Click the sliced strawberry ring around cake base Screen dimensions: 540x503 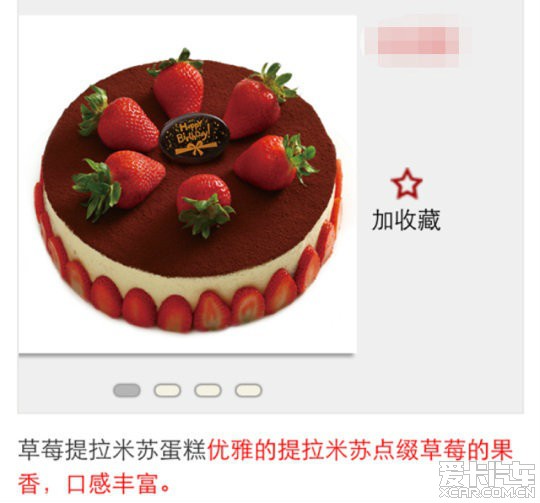tap(188, 309)
